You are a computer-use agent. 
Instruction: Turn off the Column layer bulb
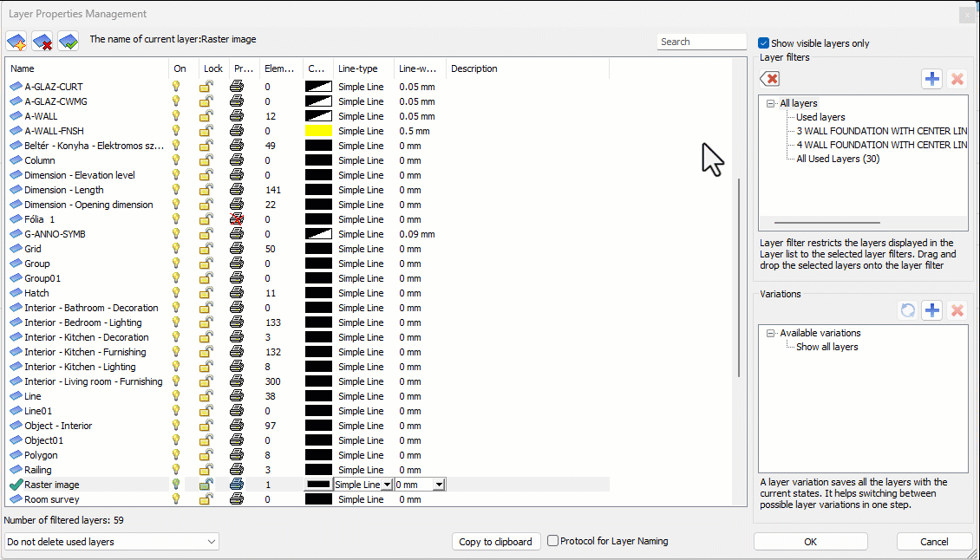176,160
